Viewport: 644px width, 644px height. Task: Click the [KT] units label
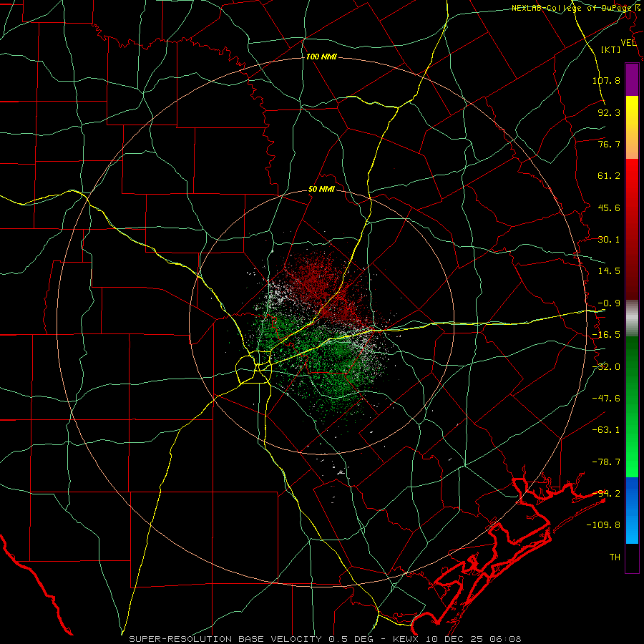[611, 49]
